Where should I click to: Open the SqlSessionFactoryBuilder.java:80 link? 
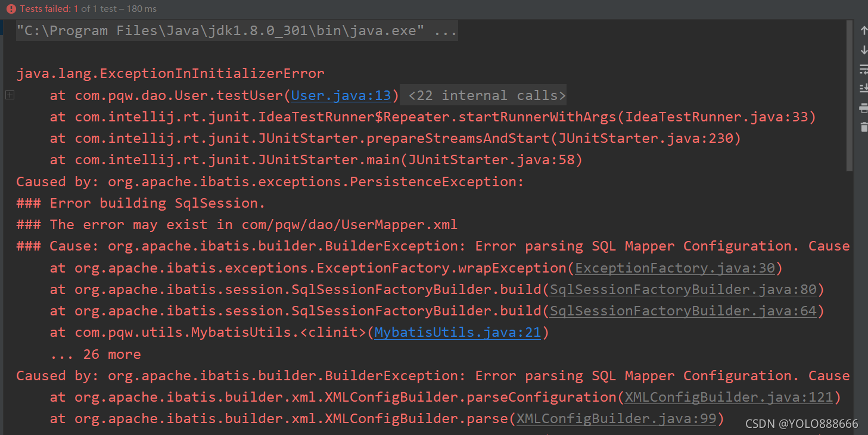click(x=683, y=290)
